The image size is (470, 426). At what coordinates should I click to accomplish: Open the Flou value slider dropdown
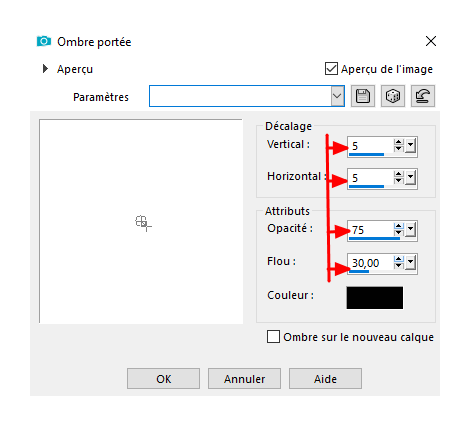click(x=410, y=263)
